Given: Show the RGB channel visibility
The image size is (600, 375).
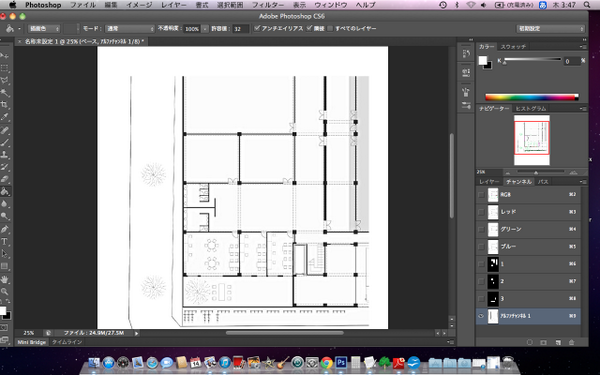Looking at the screenshot, I should point(481,194).
